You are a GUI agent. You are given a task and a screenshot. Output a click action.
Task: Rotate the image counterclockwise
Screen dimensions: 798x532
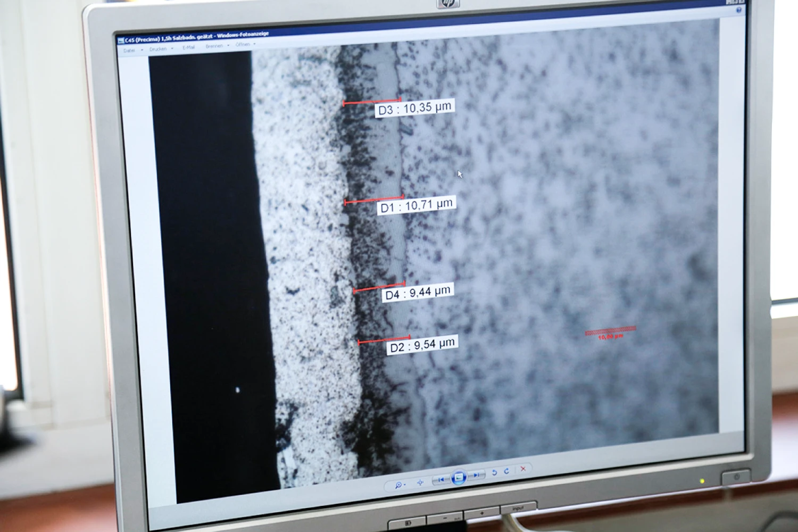tap(494, 473)
